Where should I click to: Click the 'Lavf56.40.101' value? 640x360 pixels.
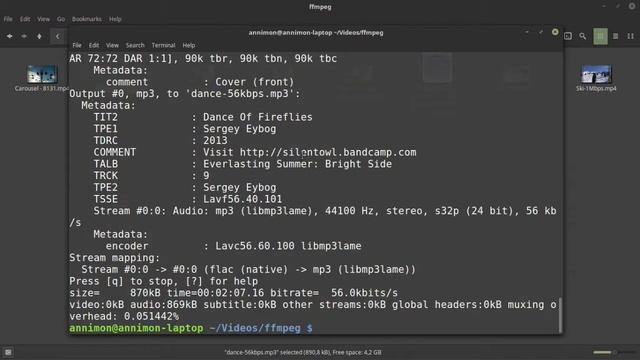pos(242,199)
